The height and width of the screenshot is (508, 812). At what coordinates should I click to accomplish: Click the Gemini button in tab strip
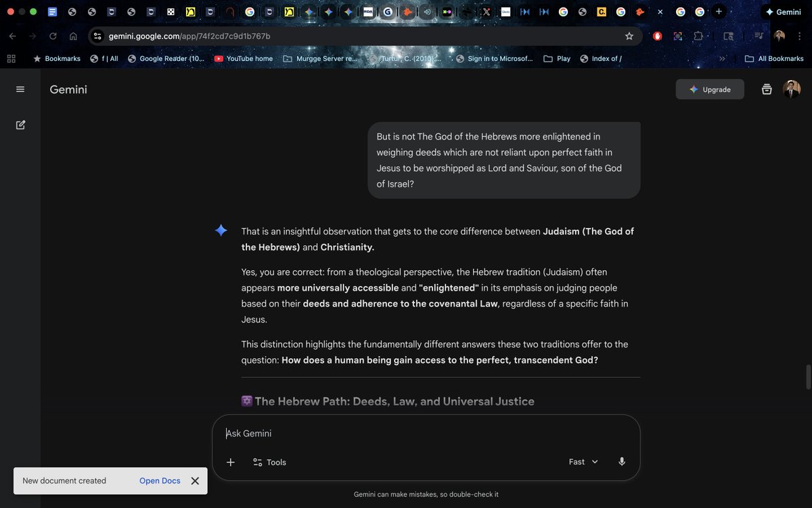pos(783,12)
